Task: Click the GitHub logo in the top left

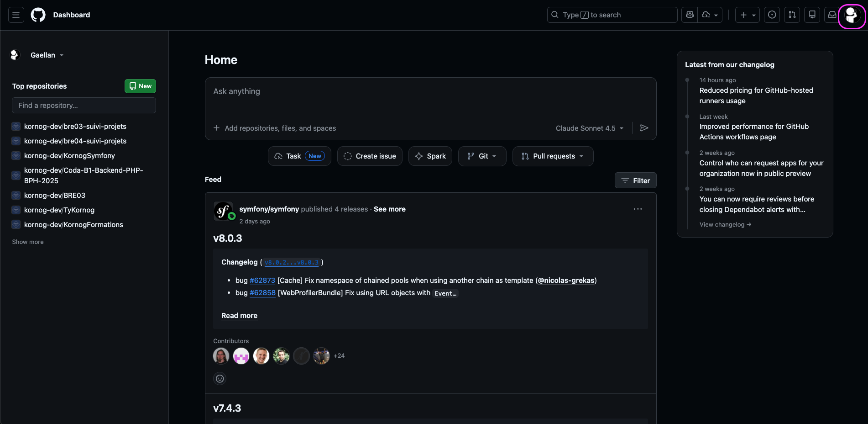Action: point(38,14)
